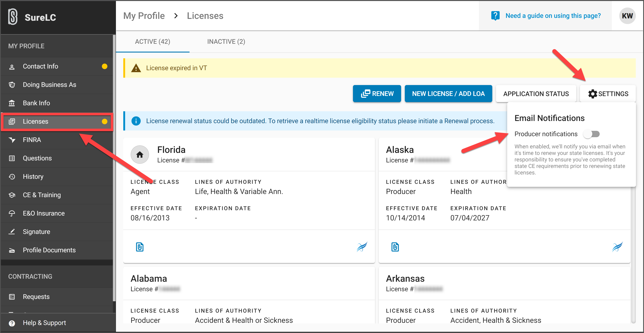Open E&O Insurance in sidebar

pyautogui.click(x=57, y=213)
